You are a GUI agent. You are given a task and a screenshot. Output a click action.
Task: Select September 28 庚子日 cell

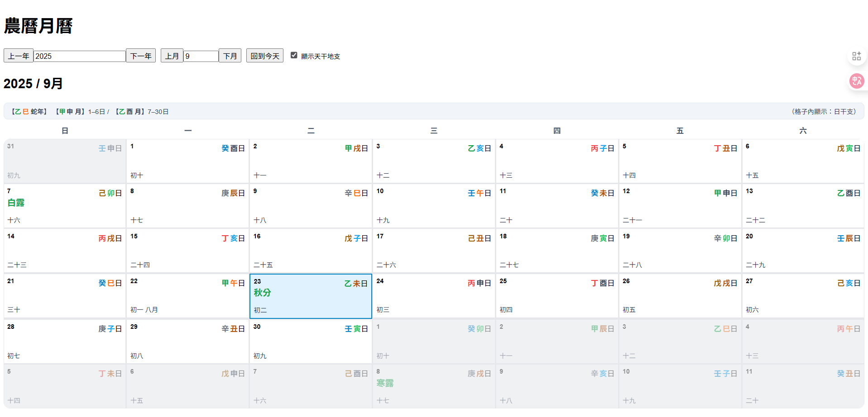pos(65,341)
